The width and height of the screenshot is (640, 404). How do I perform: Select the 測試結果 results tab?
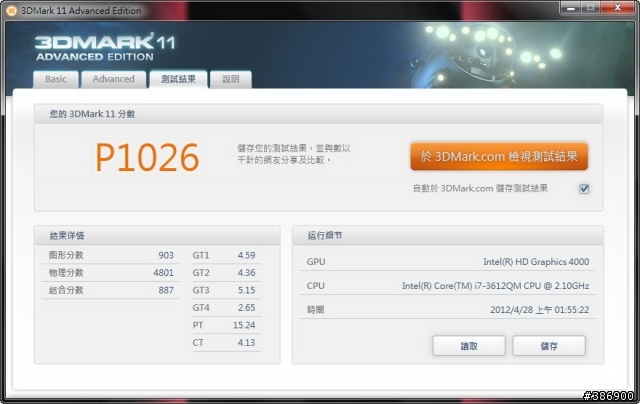point(178,79)
